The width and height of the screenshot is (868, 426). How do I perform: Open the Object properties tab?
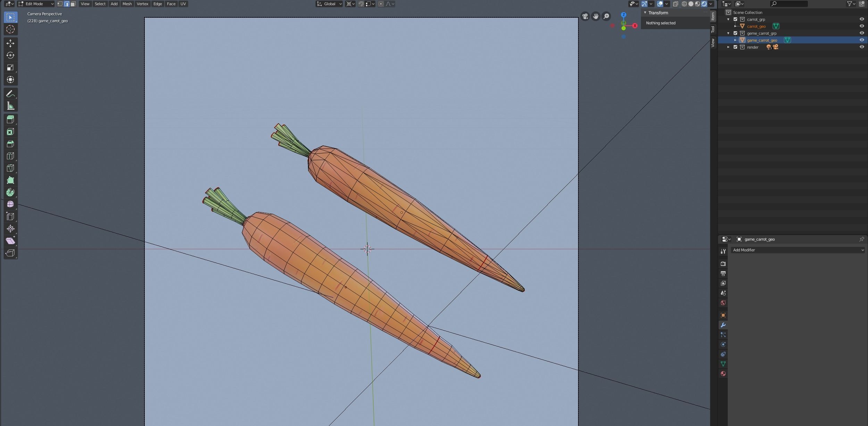[723, 315]
